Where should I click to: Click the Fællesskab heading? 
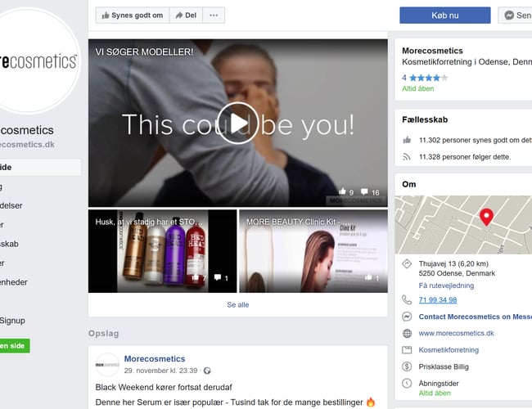pos(425,119)
